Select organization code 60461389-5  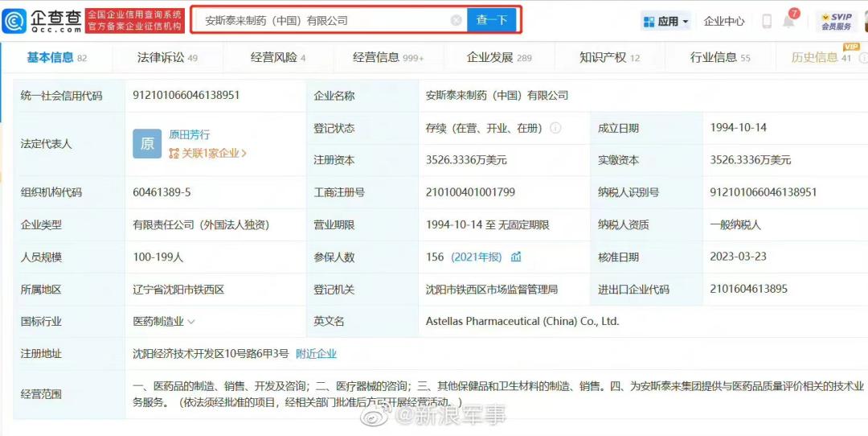click(162, 192)
